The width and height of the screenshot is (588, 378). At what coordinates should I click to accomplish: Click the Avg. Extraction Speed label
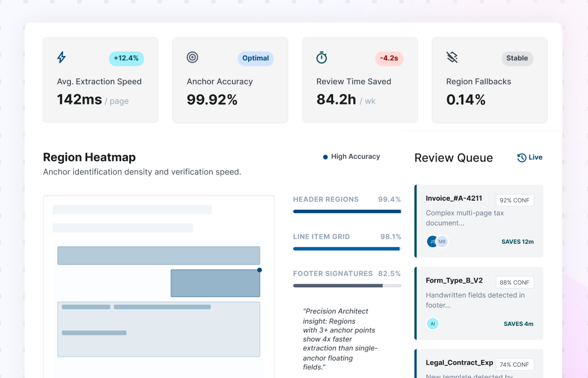(x=99, y=82)
